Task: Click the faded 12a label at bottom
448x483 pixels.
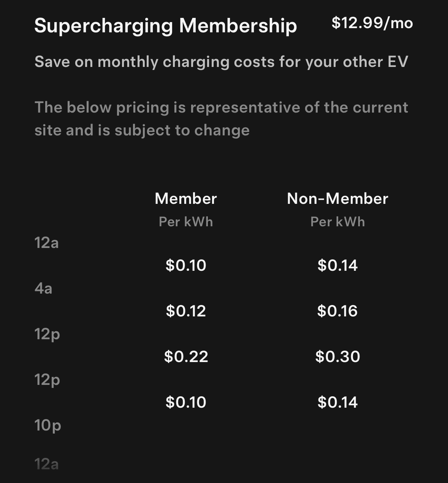Action: point(46,464)
